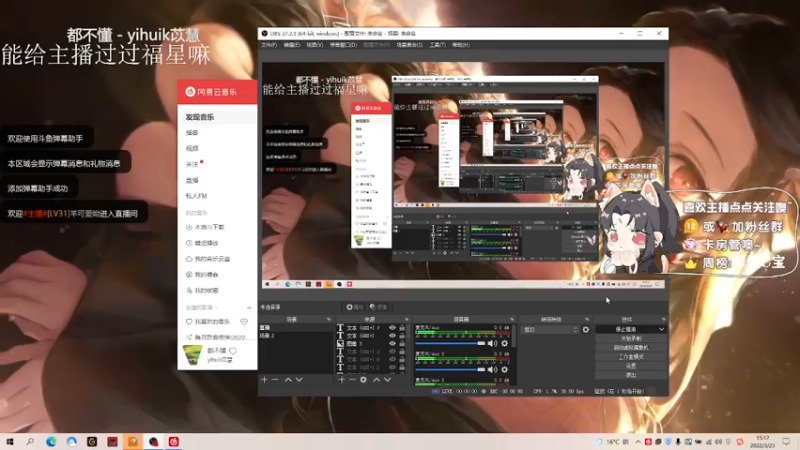Add a new scene with the plus icon
Screen dimensions: 800x450
click(x=264, y=380)
